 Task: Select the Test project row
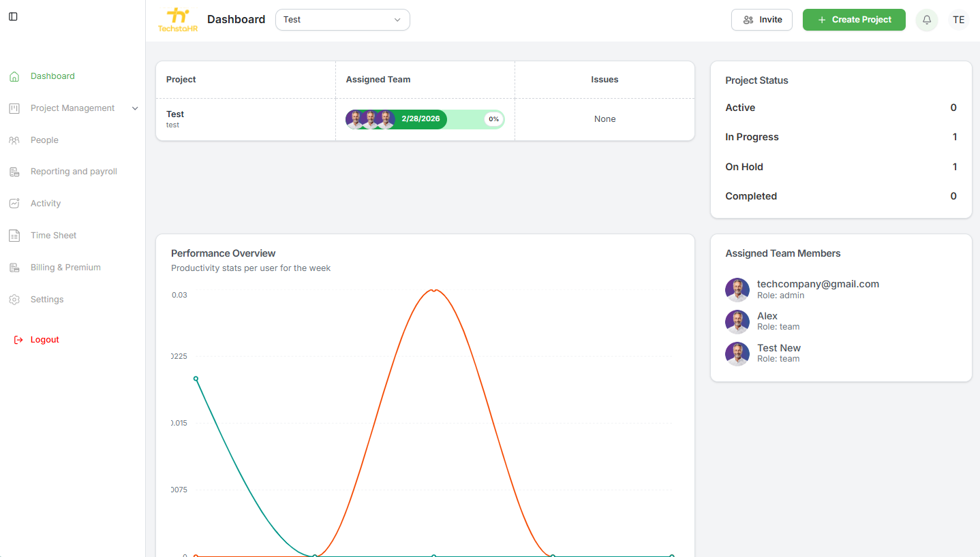(x=175, y=118)
